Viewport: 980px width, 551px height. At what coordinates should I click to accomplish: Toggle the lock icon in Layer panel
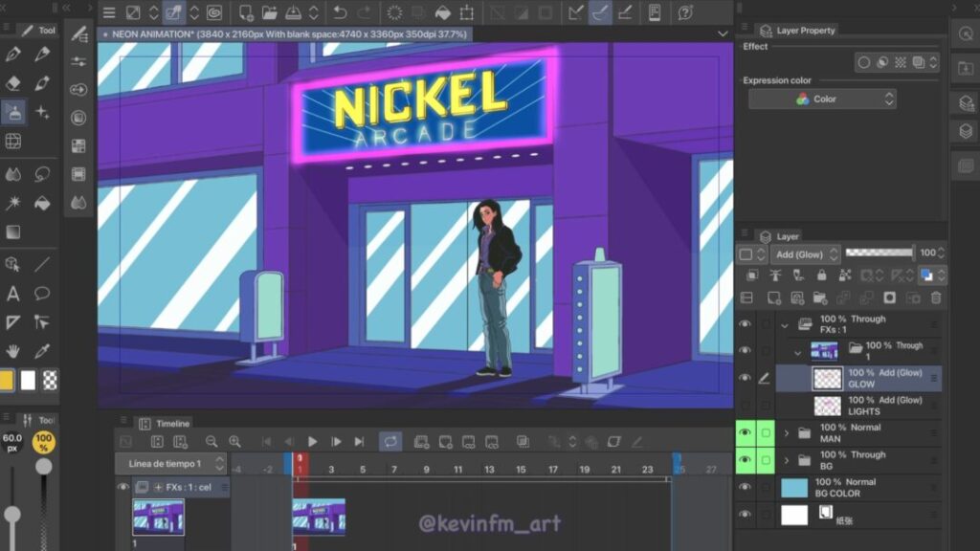820,275
